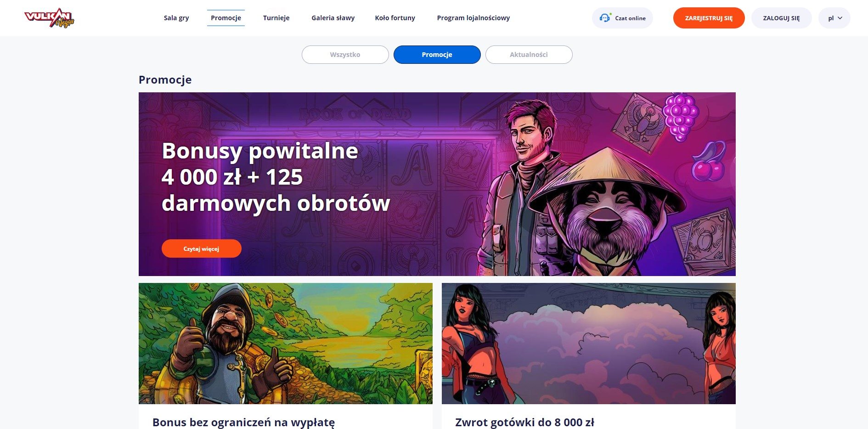Open the chat headset icon

click(605, 18)
